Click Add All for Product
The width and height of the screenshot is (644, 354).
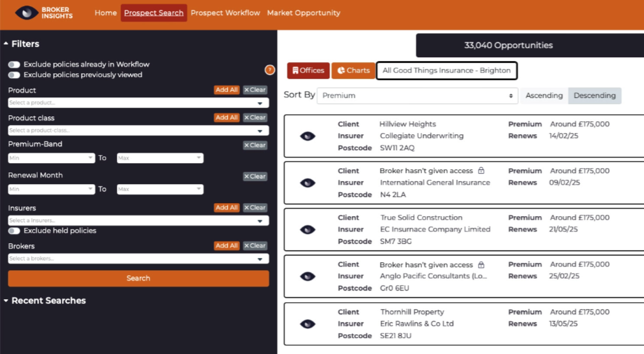[226, 90]
